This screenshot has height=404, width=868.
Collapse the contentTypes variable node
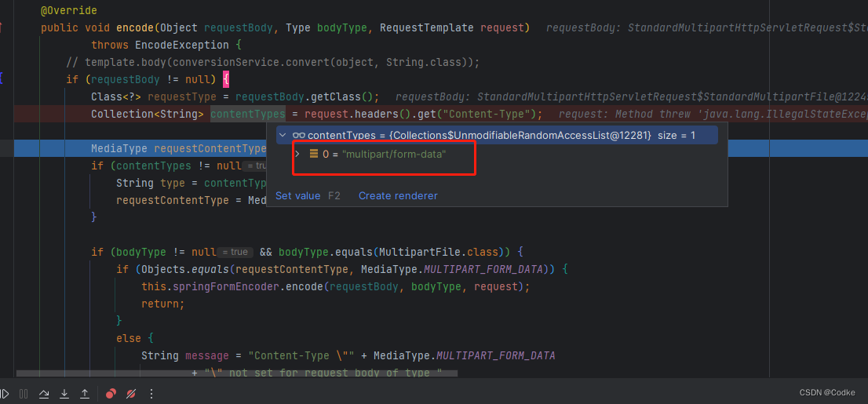pos(283,135)
